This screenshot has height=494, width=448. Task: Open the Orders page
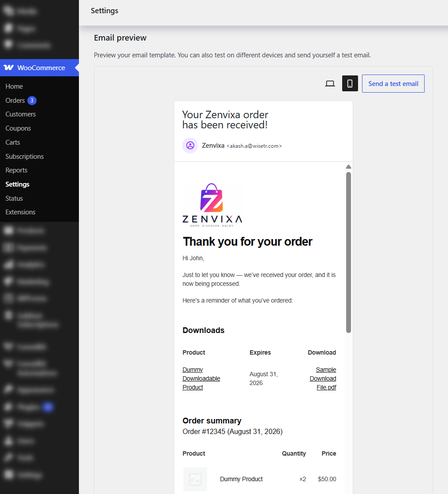(x=15, y=101)
